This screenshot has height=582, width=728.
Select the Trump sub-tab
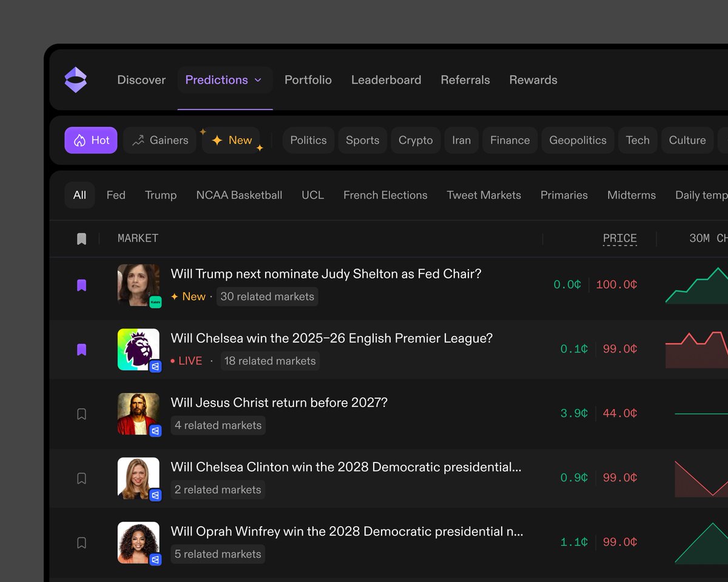(161, 195)
